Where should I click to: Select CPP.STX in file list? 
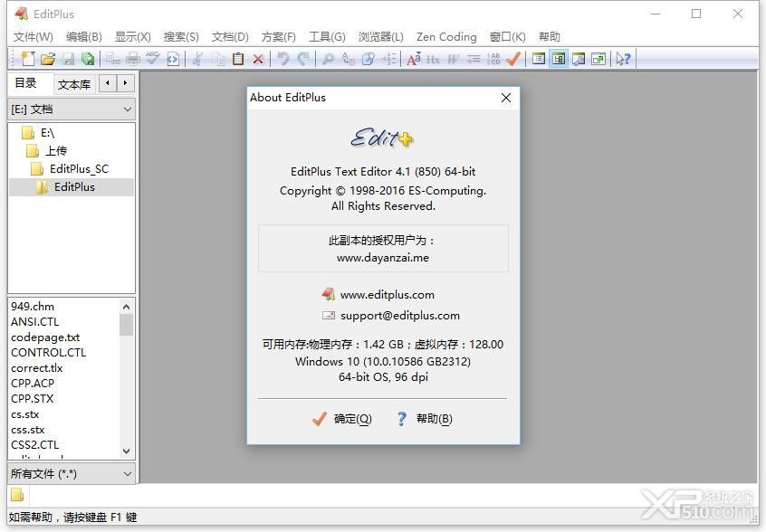click(33, 399)
